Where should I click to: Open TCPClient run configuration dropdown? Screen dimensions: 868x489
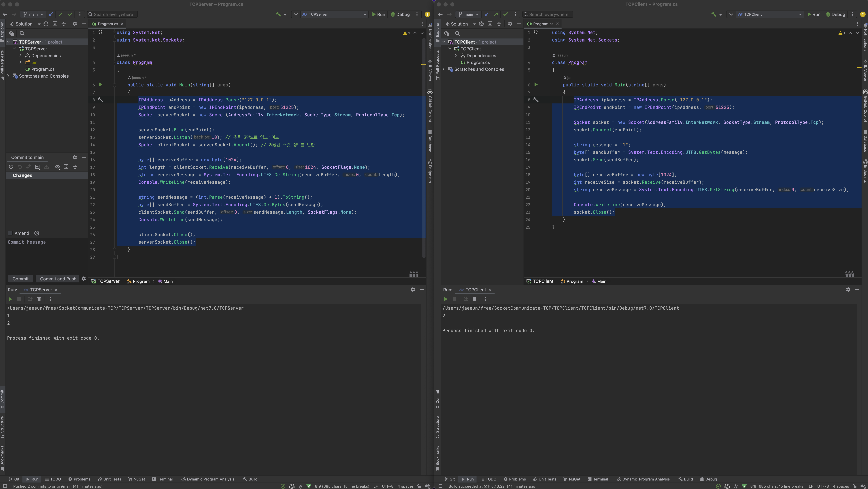click(x=770, y=14)
